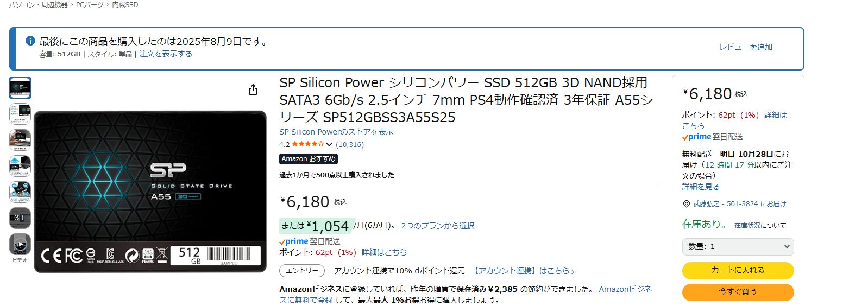Click the 2つのプランから選択 link
This screenshot has width=868, height=306.
coord(437,226)
